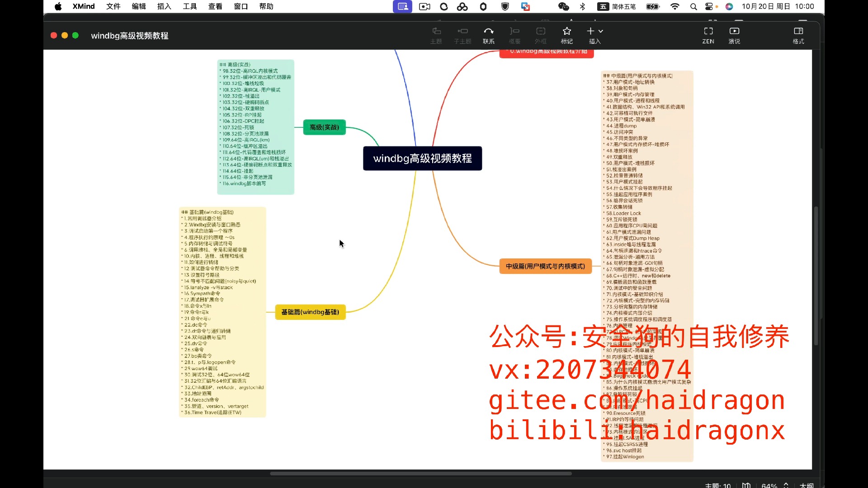Screen dimensions: 868x488
Task: Click the 外框 (Boundary) toolbar icon
Action: coord(541,35)
